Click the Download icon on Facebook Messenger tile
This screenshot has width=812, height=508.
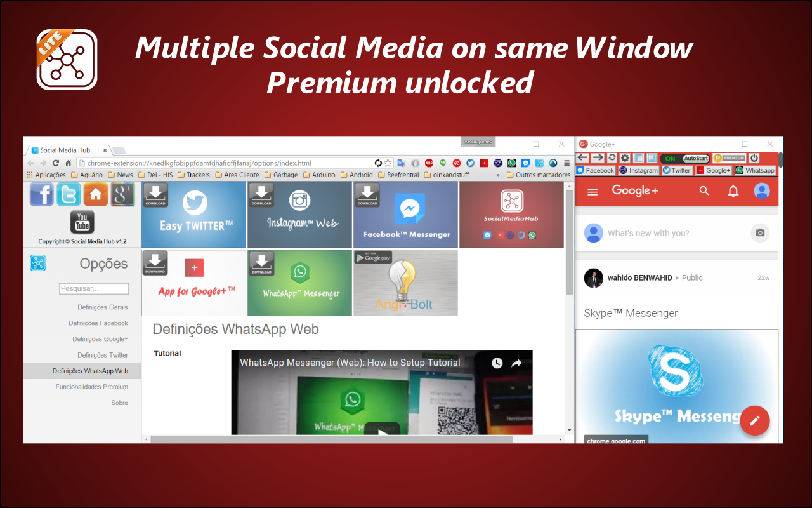click(367, 195)
